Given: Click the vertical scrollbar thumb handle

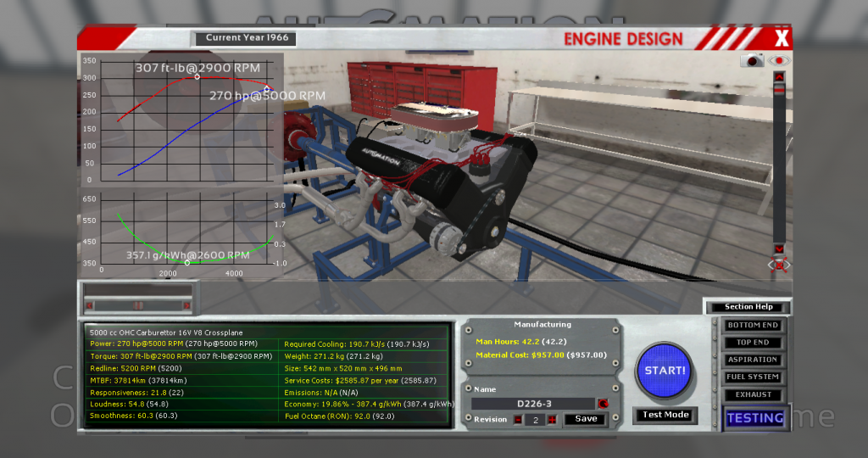Looking at the screenshot, I should click(x=779, y=90).
